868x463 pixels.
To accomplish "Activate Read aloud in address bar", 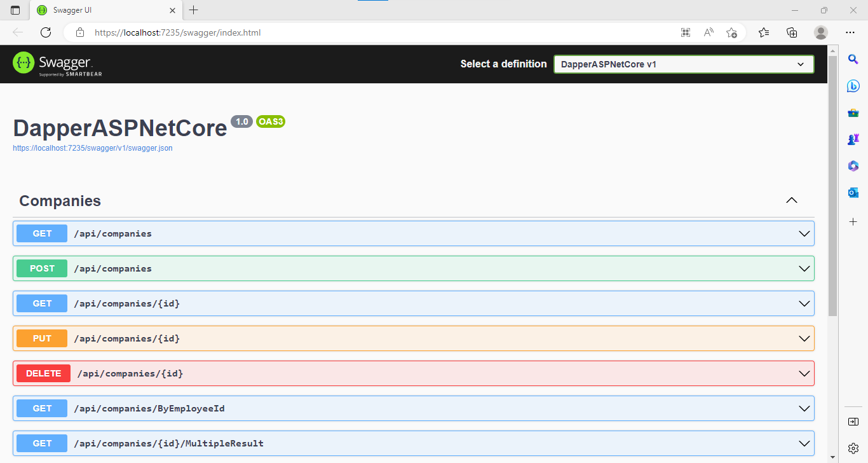I will point(709,32).
